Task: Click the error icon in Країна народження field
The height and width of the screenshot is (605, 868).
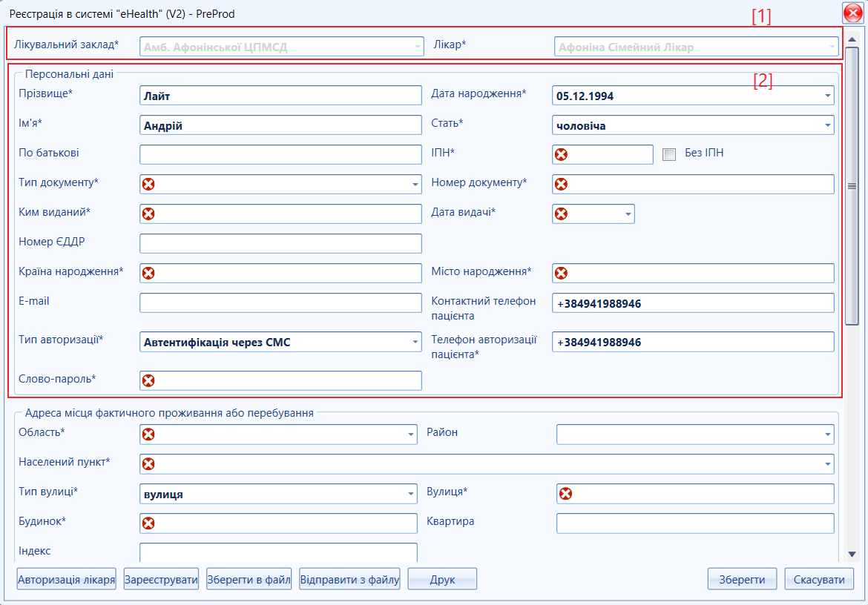Action: click(148, 273)
